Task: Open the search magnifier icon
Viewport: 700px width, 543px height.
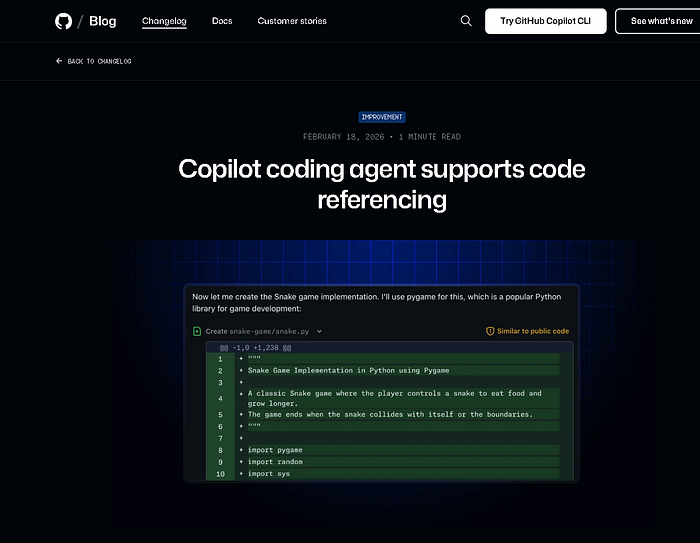Action: pyautogui.click(x=466, y=21)
